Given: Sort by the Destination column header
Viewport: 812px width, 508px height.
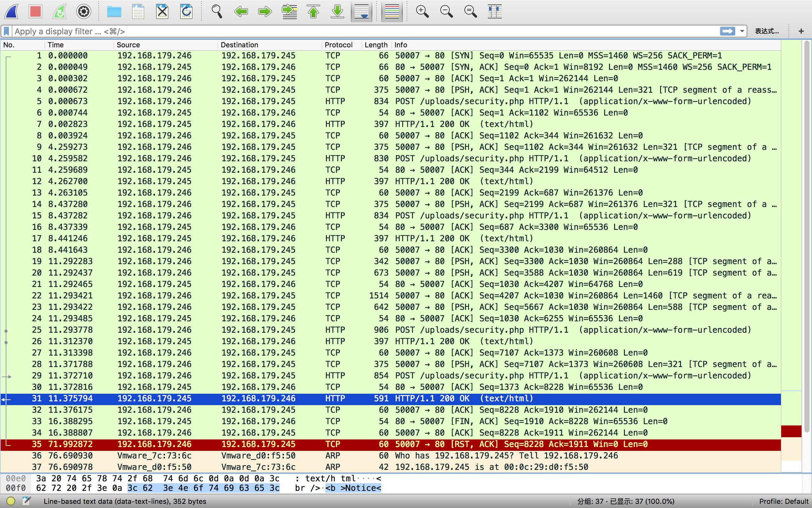Looking at the screenshot, I should point(270,45).
